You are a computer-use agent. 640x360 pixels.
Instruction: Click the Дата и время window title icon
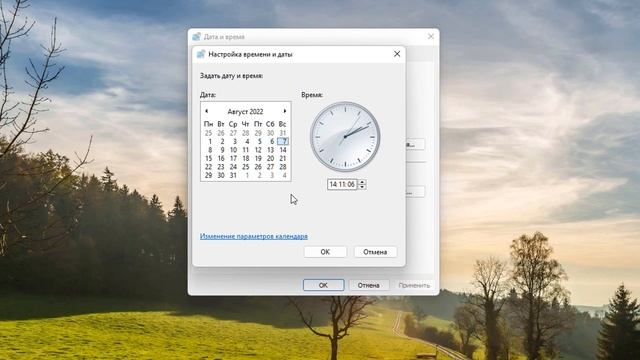(196, 37)
